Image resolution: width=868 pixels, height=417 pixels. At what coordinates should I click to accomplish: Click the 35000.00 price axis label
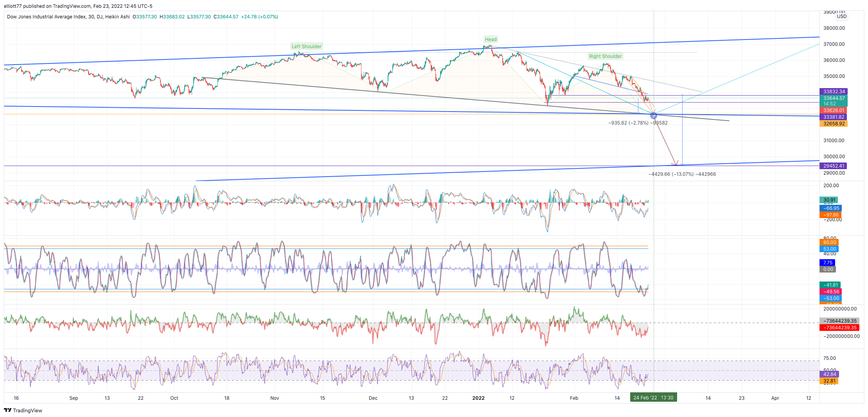tap(834, 76)
